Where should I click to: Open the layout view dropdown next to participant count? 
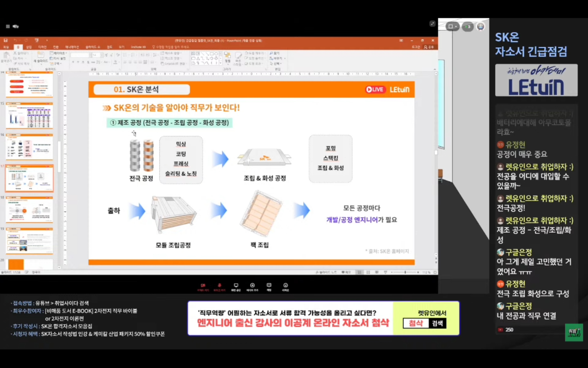click(452, 26)
